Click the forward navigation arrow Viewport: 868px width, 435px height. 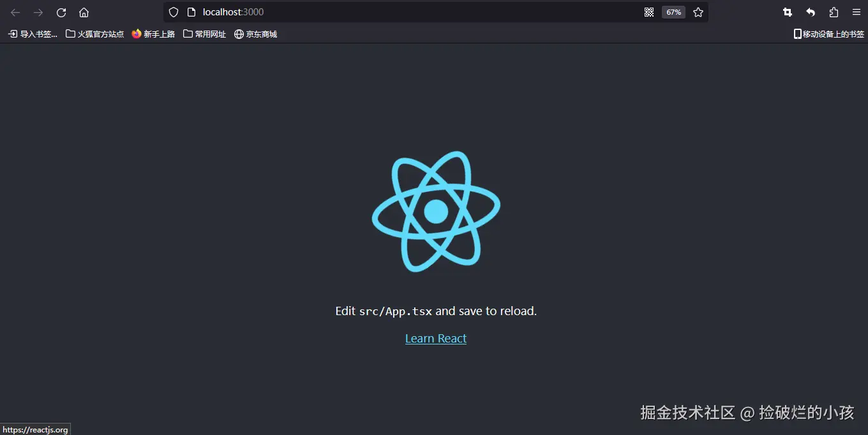pos(38,12)
